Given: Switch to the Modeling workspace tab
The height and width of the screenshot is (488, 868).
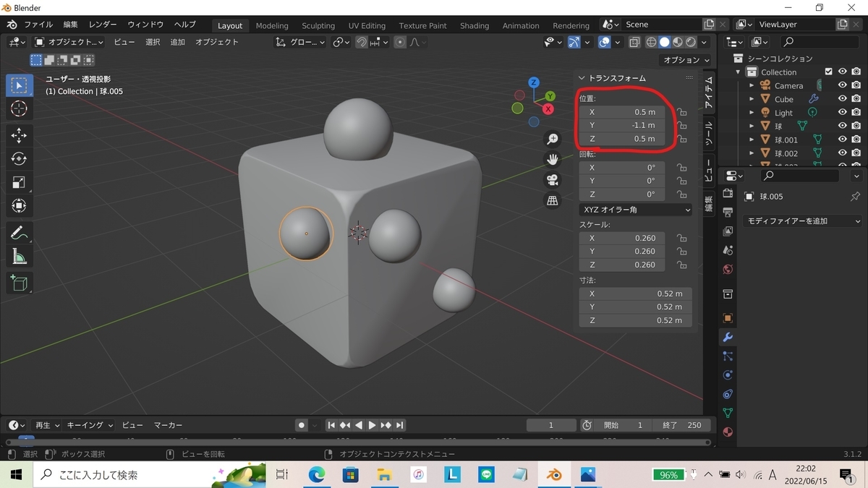Looking at the screenshot, I should pyautogui.click(x=272, y=25).
